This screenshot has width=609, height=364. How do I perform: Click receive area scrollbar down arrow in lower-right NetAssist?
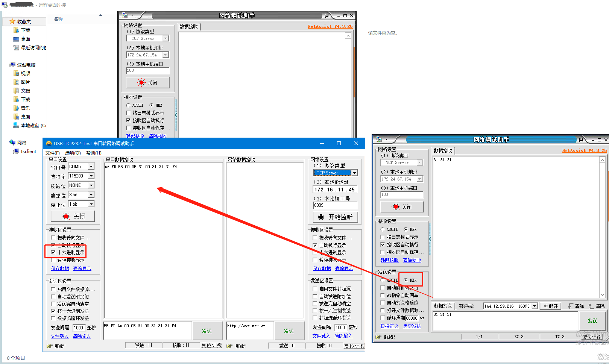pos(602,295)
